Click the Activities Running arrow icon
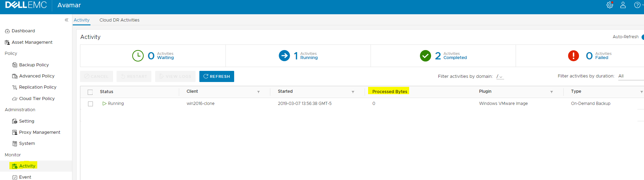This screenshot has width=644, height=180. point(284,56)
